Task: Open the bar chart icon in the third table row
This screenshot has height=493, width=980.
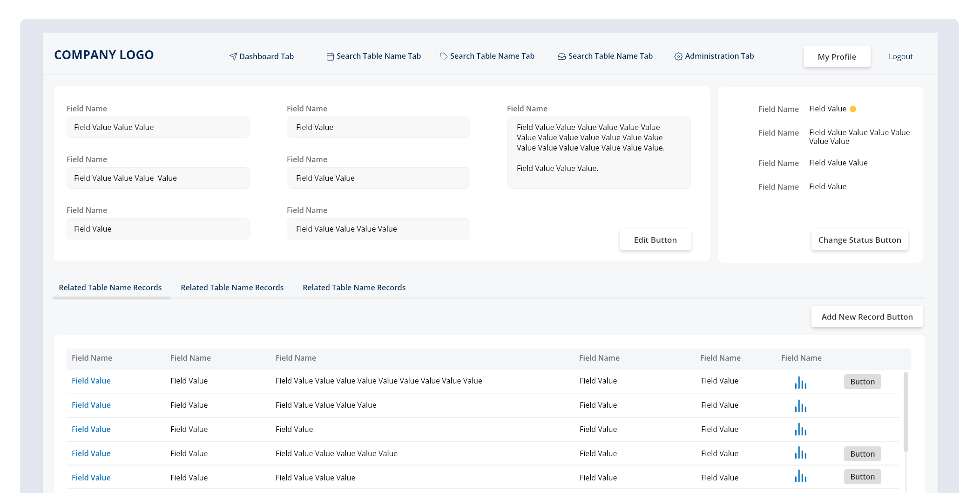Action: (800, 429)
